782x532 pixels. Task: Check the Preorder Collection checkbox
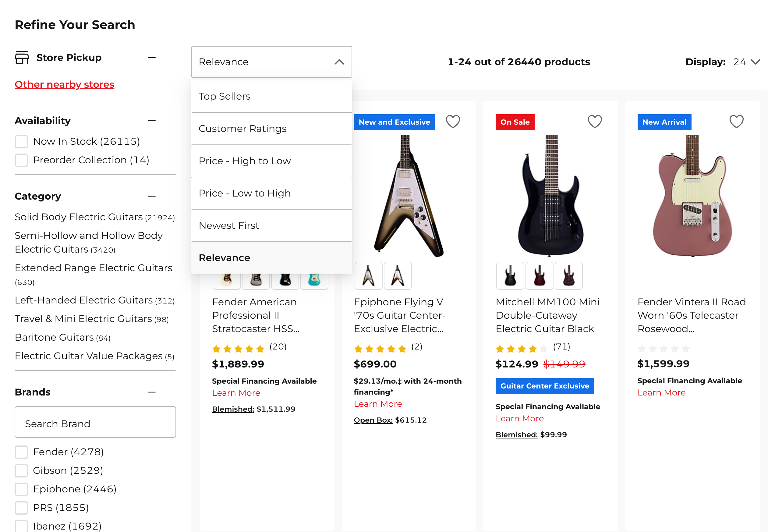point(21,160)
